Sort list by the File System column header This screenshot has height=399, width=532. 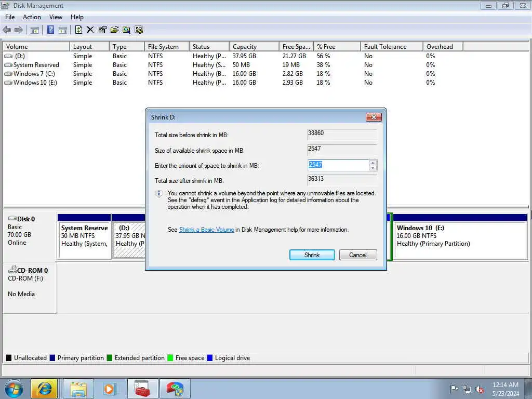[167, 46]
